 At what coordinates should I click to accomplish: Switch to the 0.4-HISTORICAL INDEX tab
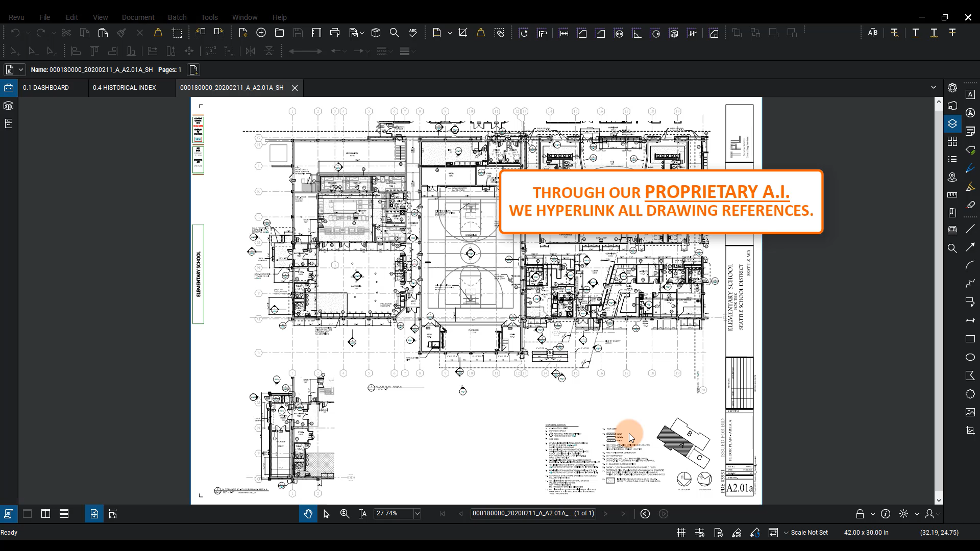tap(125, 88)
